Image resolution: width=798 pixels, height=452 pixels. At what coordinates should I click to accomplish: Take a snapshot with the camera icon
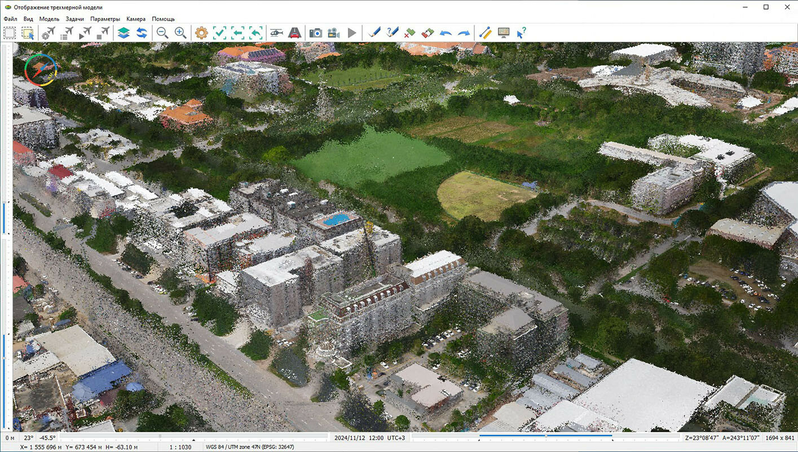click(315, 32)
